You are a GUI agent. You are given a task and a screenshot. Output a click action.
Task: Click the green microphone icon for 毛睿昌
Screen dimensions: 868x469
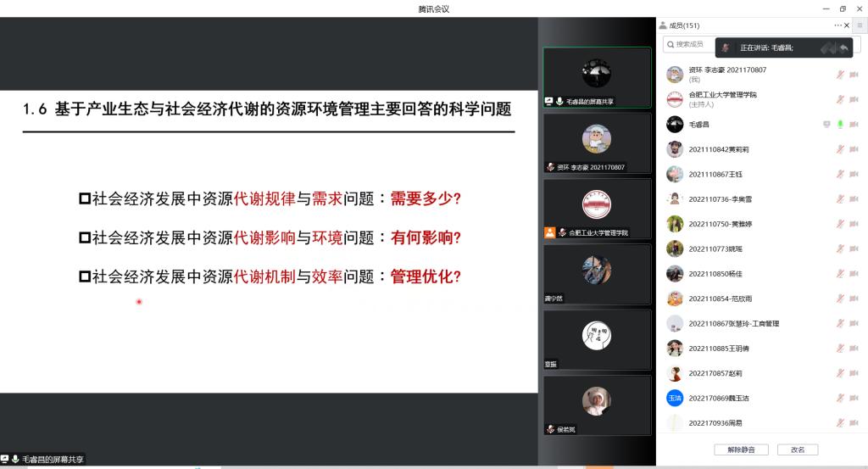pos(840,125)
